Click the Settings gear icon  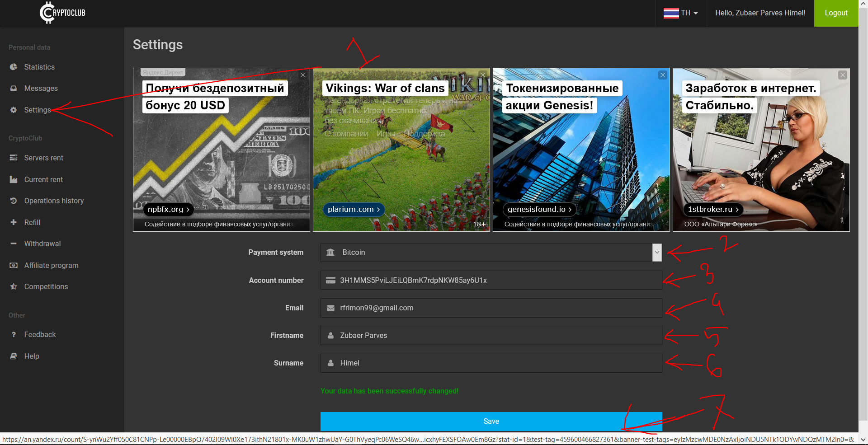pos(14,110)
